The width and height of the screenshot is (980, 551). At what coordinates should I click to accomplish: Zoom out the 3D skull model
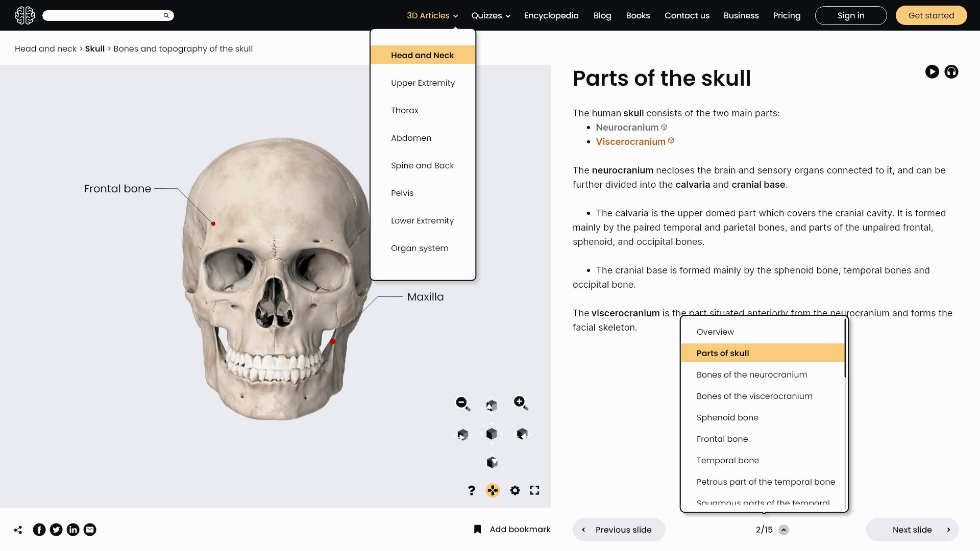click(462, 404)
